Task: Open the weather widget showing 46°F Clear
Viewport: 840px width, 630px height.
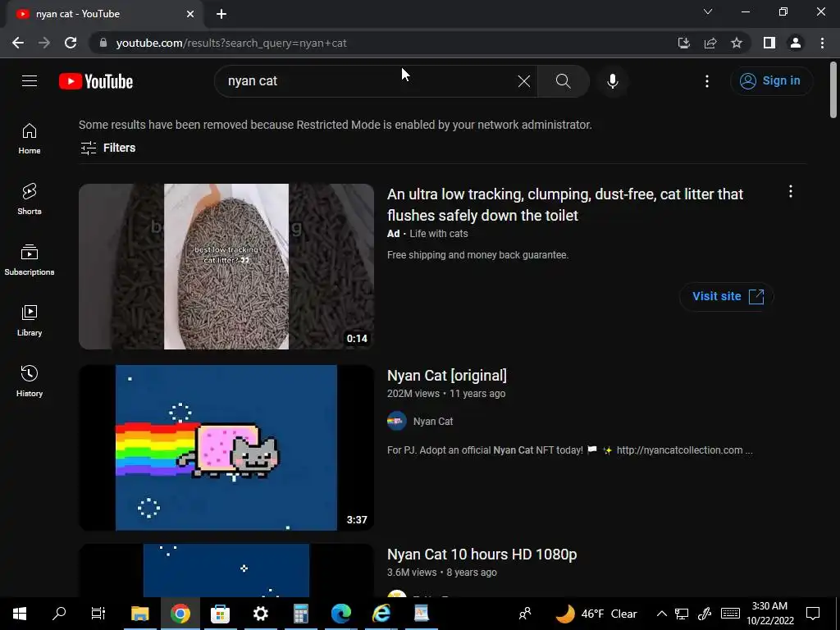Action: coord(596,614)
